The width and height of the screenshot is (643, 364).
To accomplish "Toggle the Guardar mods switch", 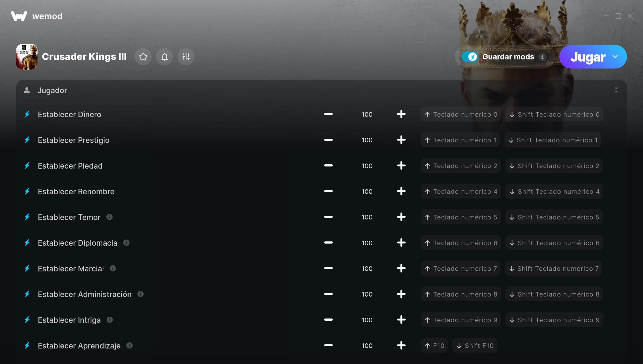I will click(x=469, y=57).
